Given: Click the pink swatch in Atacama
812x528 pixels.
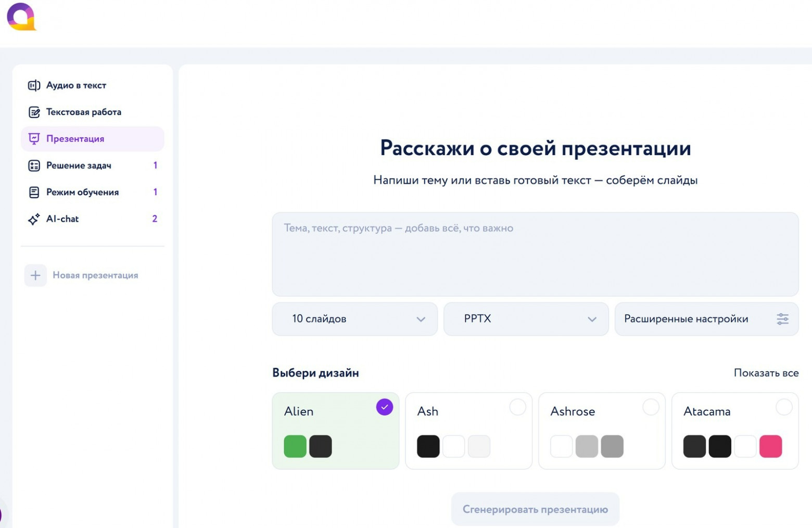Looking at the screenshot, I should 770,446.
